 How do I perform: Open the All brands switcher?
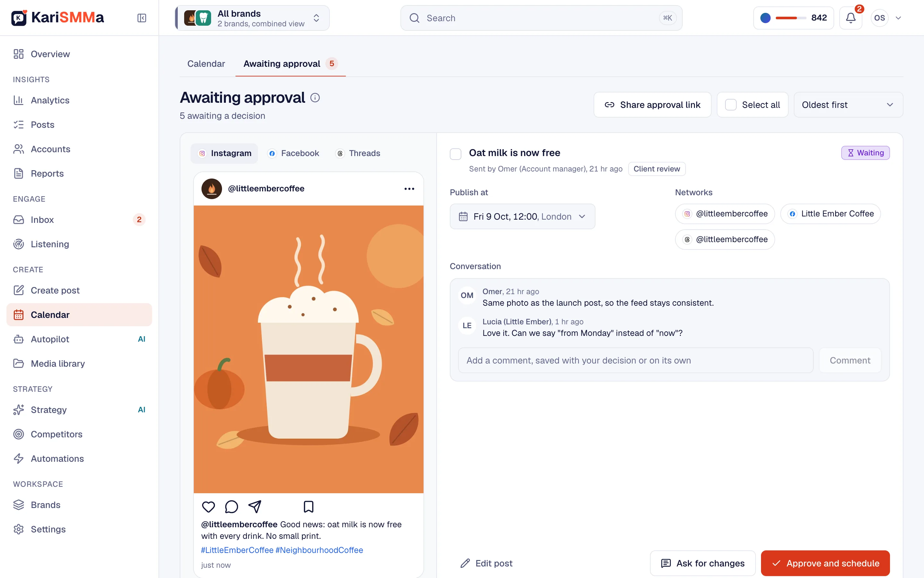tap(252, 18)
